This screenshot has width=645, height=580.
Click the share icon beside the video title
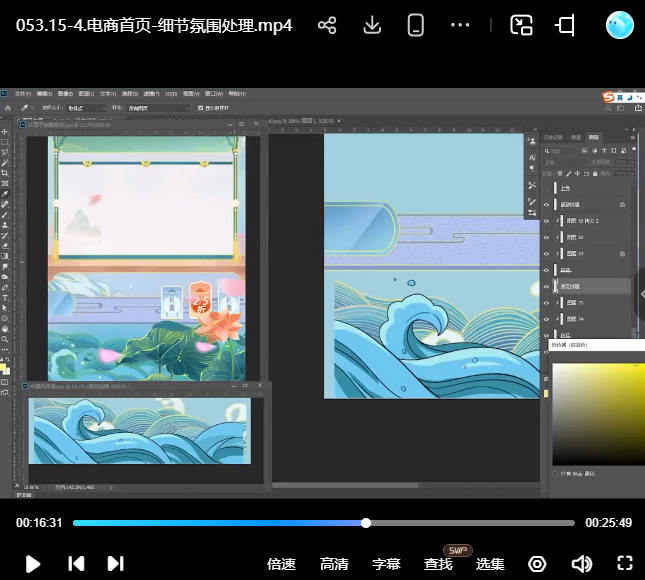click(327, 26)
